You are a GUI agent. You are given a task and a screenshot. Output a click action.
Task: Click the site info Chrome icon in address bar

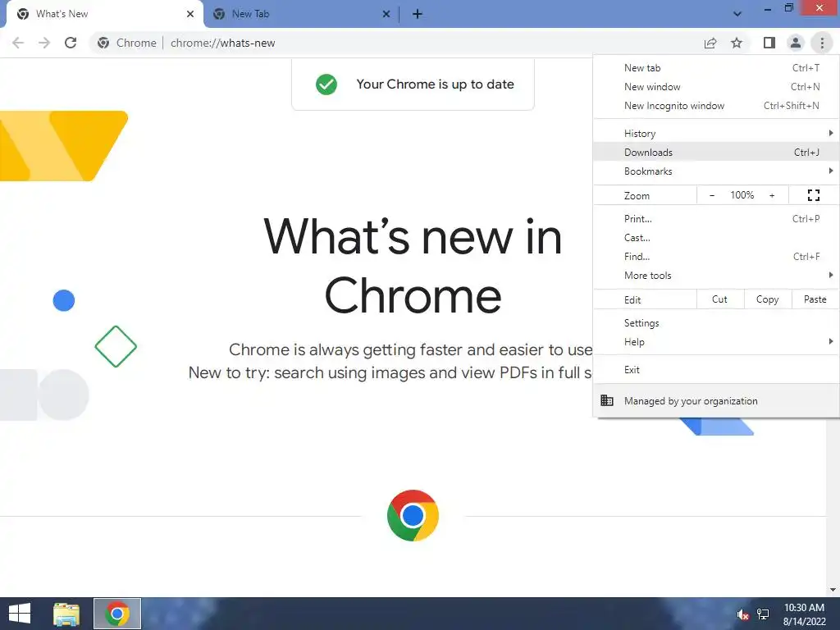[103, 43]
